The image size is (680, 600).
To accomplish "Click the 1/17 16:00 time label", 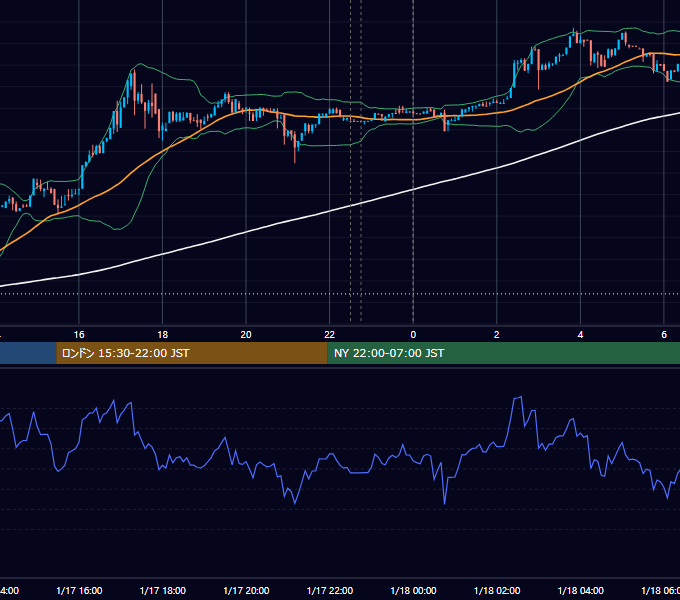I will coord(79,590).
